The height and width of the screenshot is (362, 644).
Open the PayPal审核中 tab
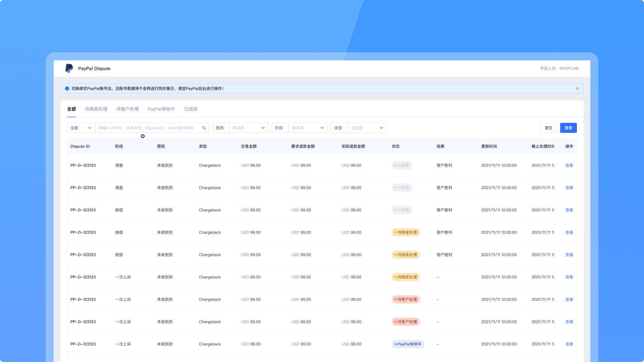161,109
